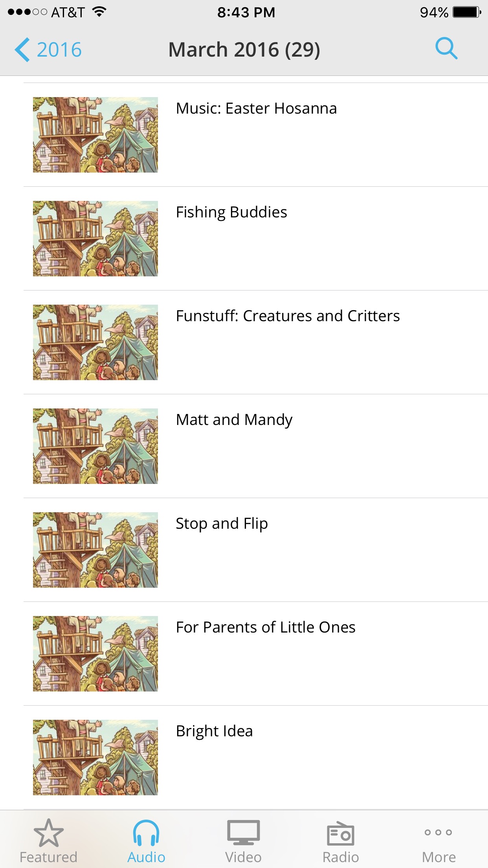
Task: Open Fishing Buddies audio item
Action: click(x=256, y=239)
